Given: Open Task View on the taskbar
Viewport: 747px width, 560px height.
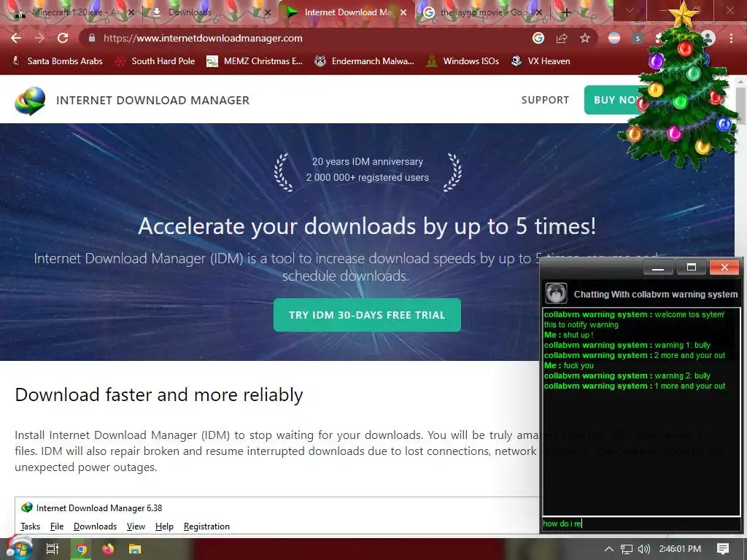Looking at the screenshot, I should (x=52, y=549).
